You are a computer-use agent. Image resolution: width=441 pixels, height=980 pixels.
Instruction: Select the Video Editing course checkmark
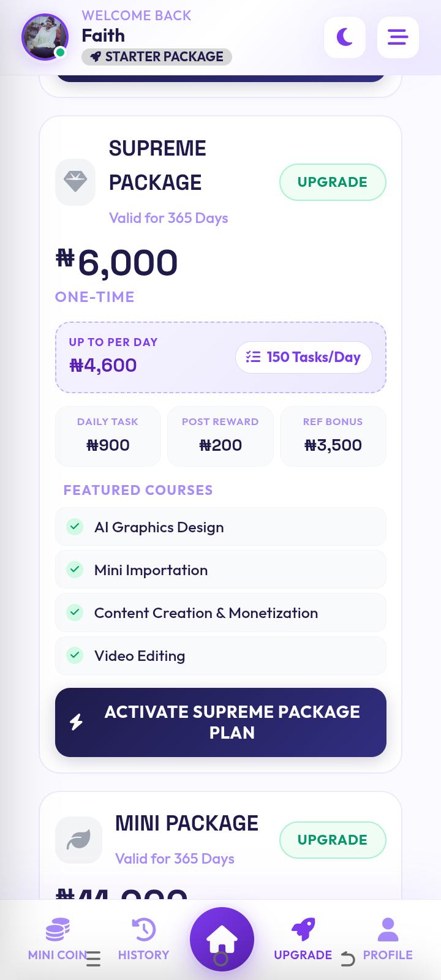click(x=75, y=655)
